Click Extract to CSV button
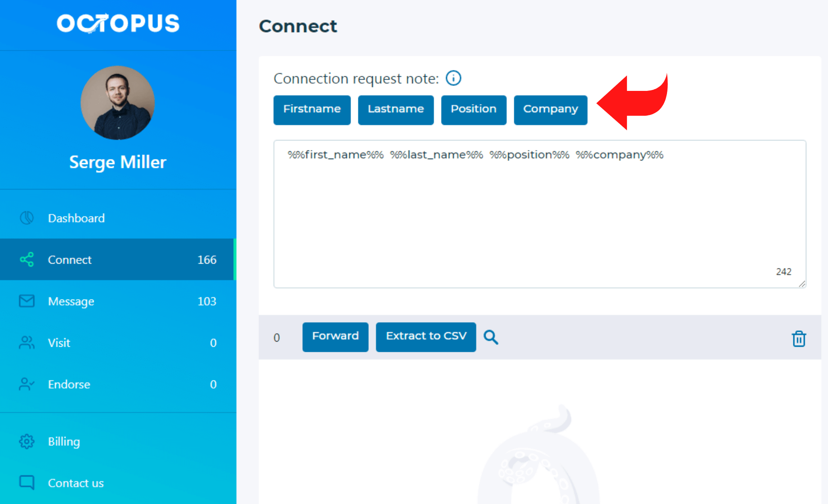This screenshot has width=828, height=504. [x=426, y=337]
